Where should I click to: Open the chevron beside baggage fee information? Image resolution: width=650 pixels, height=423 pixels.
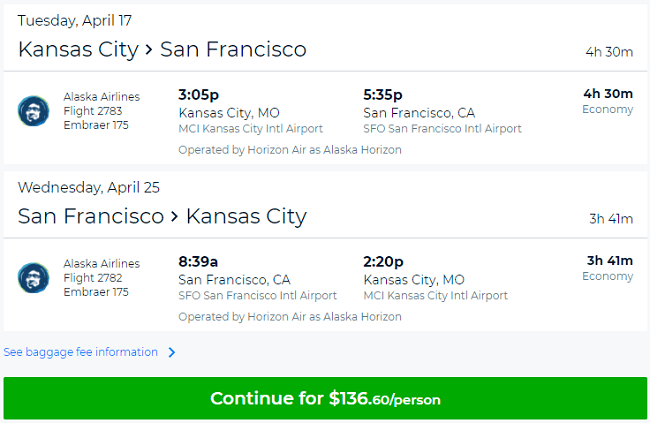pos(172,352)
